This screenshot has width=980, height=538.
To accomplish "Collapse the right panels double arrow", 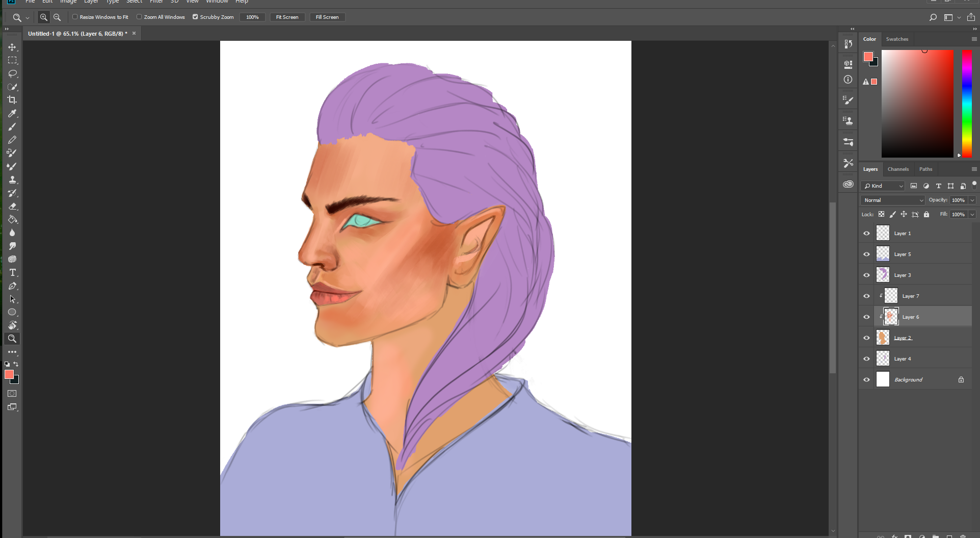I will point(975,29).
